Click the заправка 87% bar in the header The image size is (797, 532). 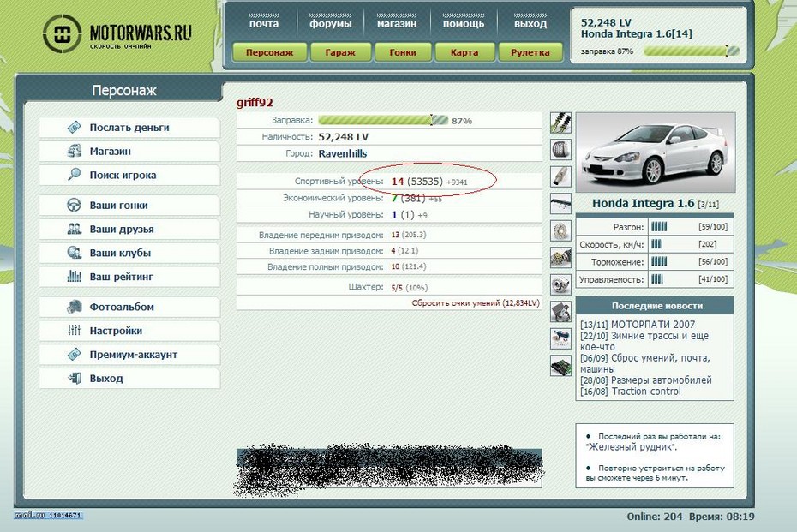pos(692,51)
